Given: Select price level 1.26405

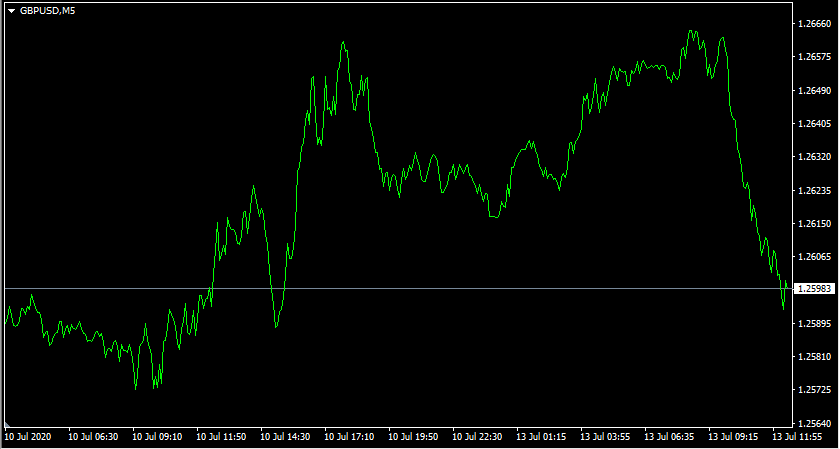Looking at the screenshot, I should coord(814,124).
